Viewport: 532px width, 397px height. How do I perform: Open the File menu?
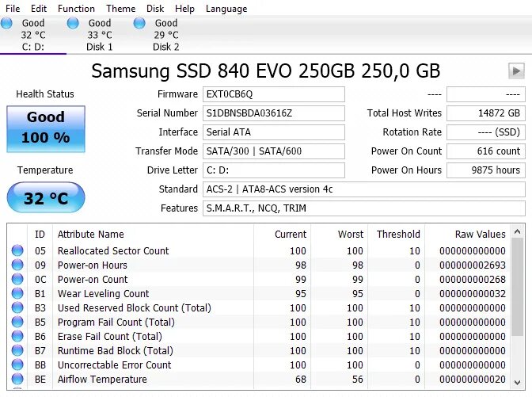coord(13,9)
